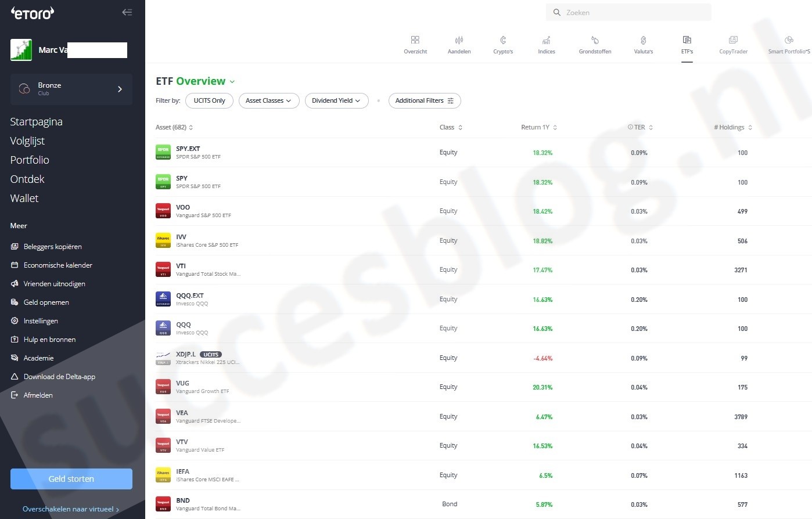The image size is (812, 519).
Task: Go to Portfolio in the sidebar
Action: pos(30,160)
